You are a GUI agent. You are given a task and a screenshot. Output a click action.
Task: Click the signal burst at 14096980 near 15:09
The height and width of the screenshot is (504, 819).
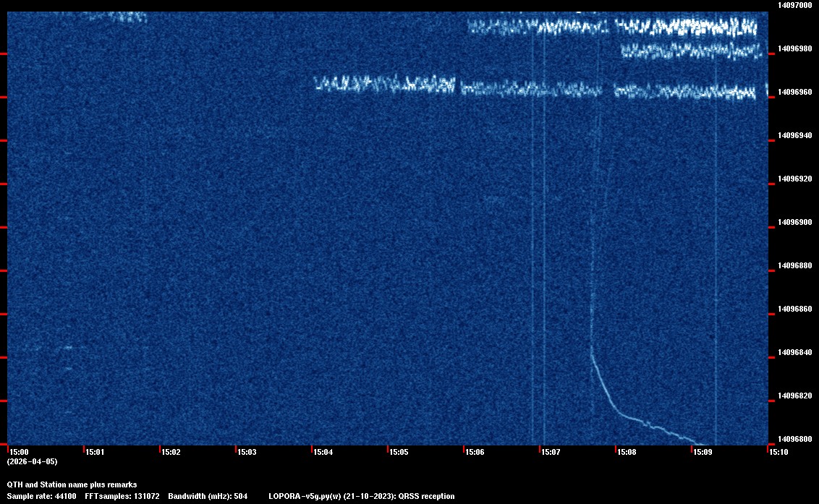tap(691, 51)
